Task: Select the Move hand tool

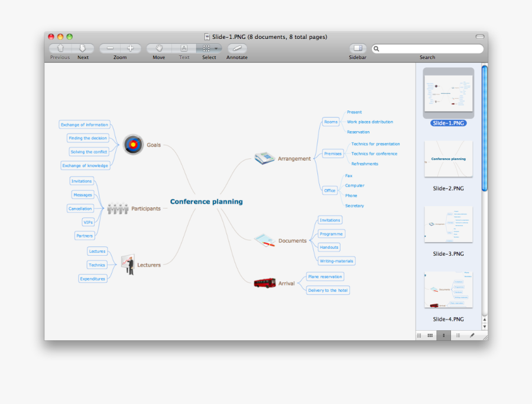Action: pos(158,48)
